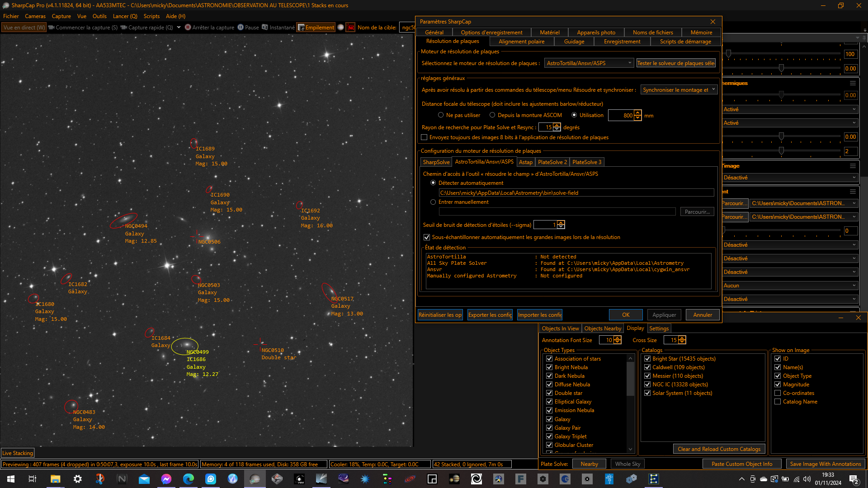Viewport: 868px width, 488px height.
Task: Click the Capture rapide camera icon
Action: pos(124,28)
